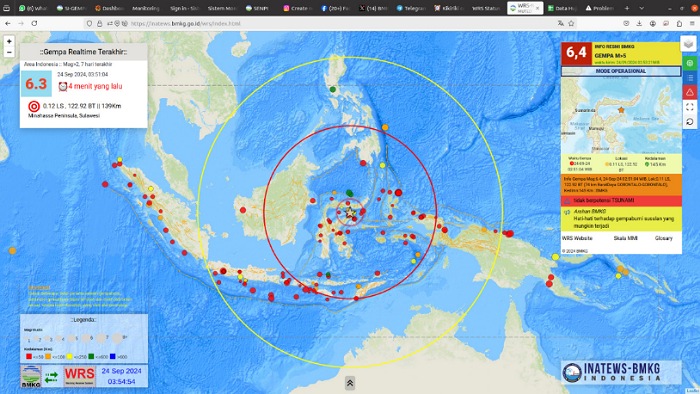Screen dimensions: 700x394
Task: Switch to the Telegram browser tab
Action: [411, 8]
